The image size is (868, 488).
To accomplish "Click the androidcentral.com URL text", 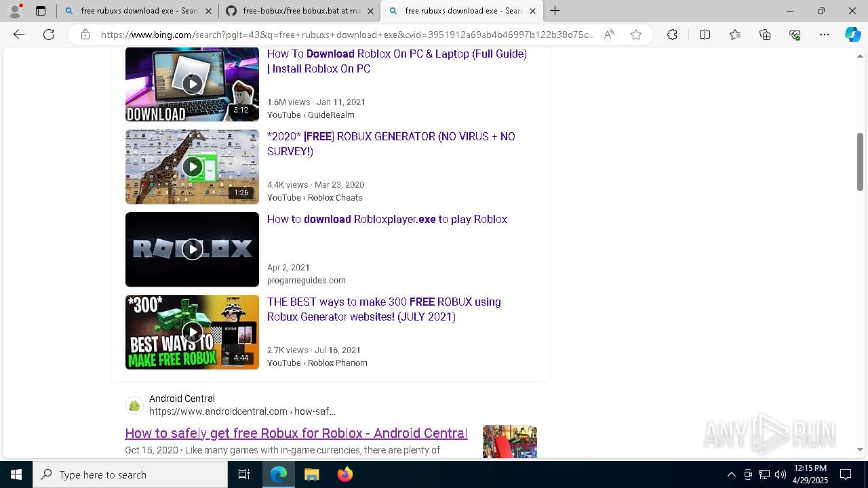I will [x=242, y=411].
